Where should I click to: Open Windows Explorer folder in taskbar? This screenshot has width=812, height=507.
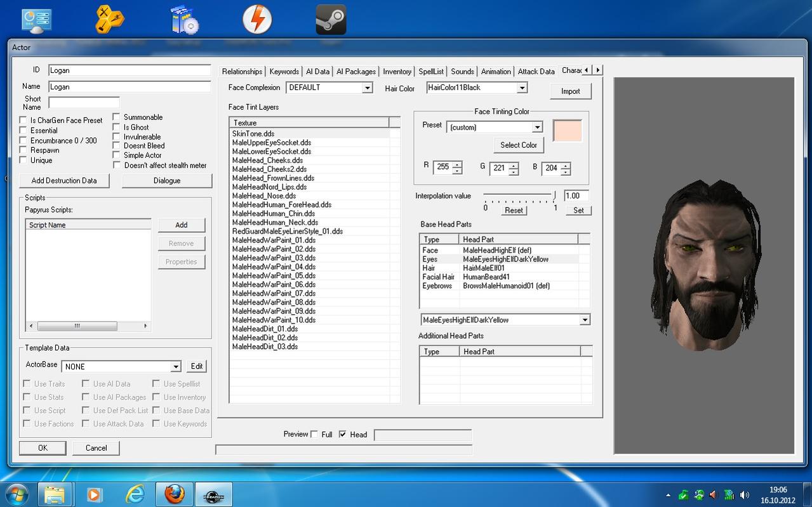click(x=55, y=494)
